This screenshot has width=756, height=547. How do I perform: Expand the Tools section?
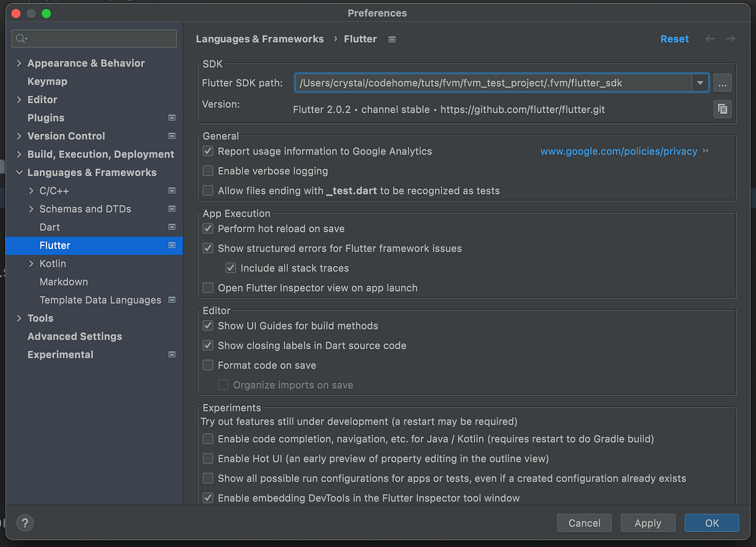coord(19,319)
